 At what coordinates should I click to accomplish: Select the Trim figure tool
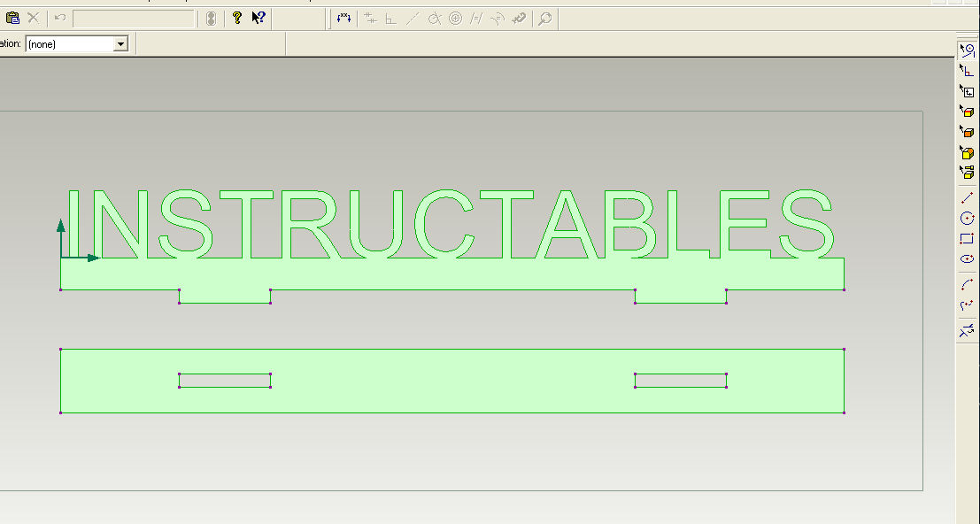coord(967,330)
